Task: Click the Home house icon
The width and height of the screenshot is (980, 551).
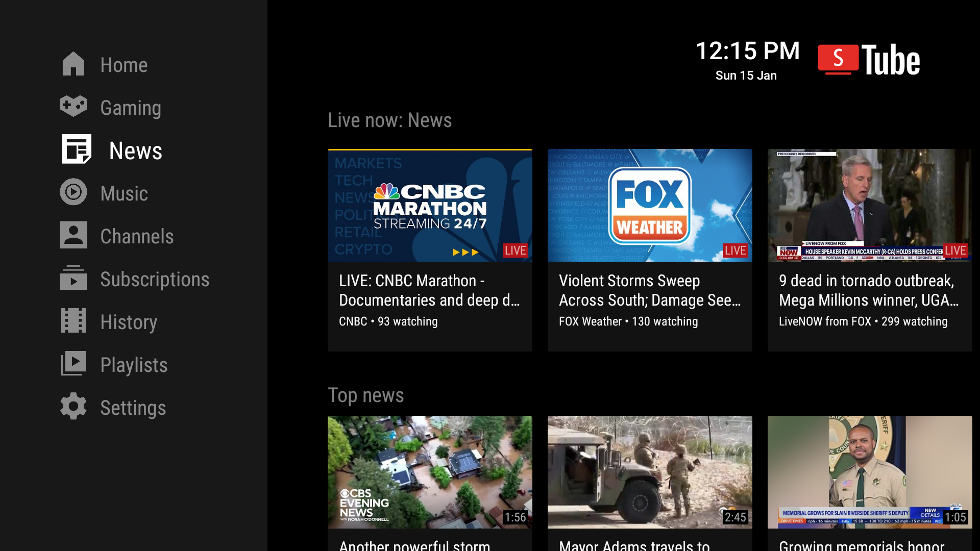Action: [73, 64]
